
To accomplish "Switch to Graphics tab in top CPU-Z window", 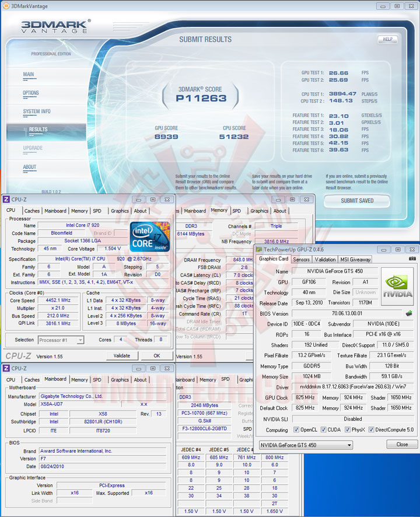I will (x=120, y=211).
